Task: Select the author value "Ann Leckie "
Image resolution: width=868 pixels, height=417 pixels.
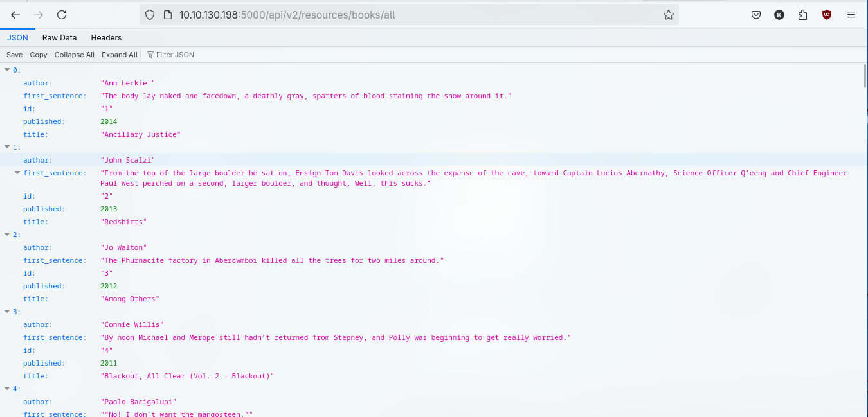Action: coord(128,83)
